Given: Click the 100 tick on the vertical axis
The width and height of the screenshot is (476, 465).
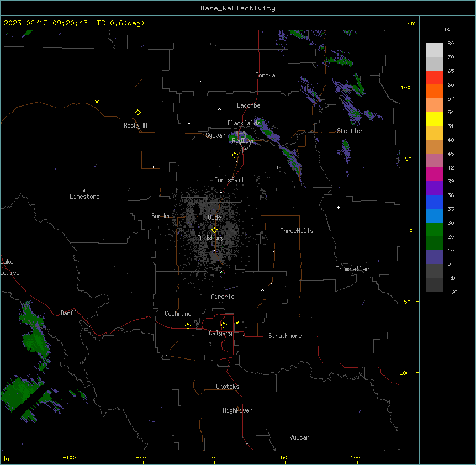Looking at the screenshot, I should (x=405, y=87).
